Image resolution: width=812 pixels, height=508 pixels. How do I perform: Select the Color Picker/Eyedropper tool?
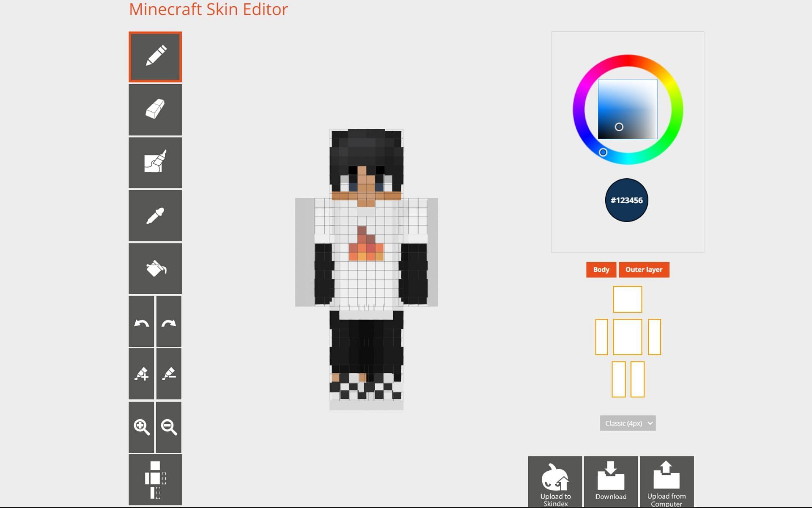point(154,217)
